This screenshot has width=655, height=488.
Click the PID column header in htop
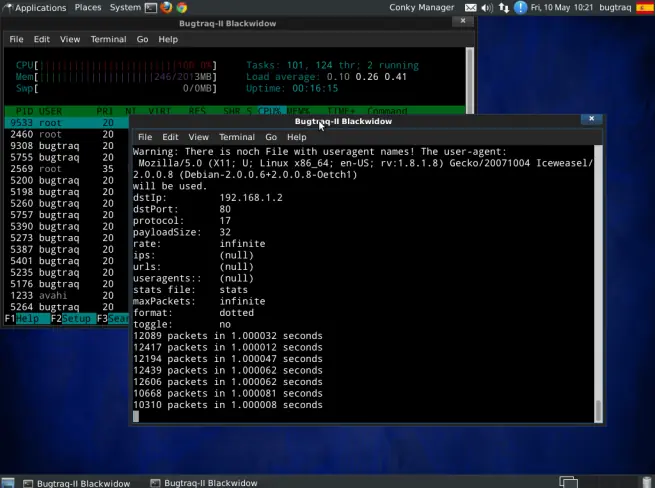(x=24, y=111)
